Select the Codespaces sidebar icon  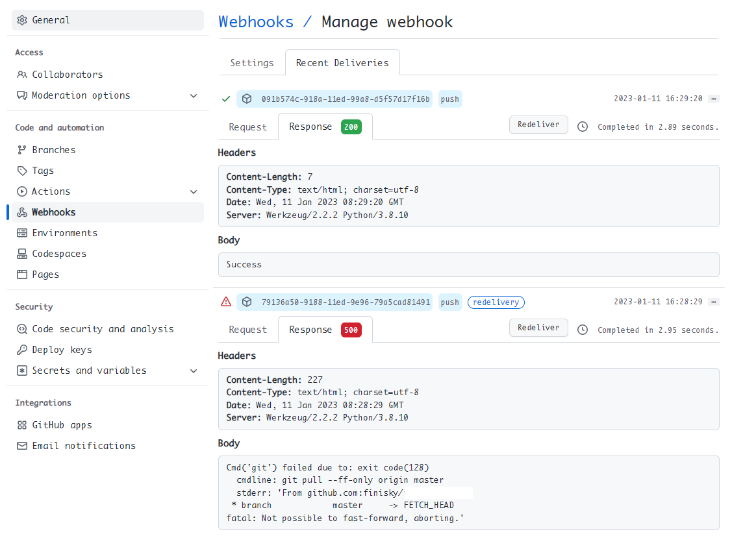click(23, 253)
